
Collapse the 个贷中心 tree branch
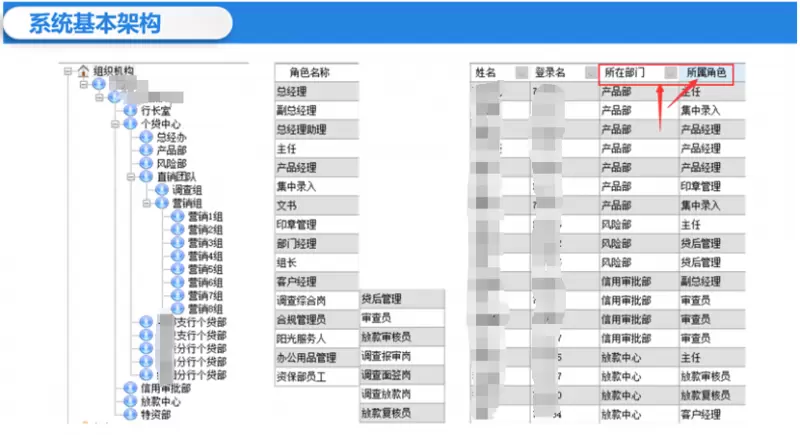[115, 124]
